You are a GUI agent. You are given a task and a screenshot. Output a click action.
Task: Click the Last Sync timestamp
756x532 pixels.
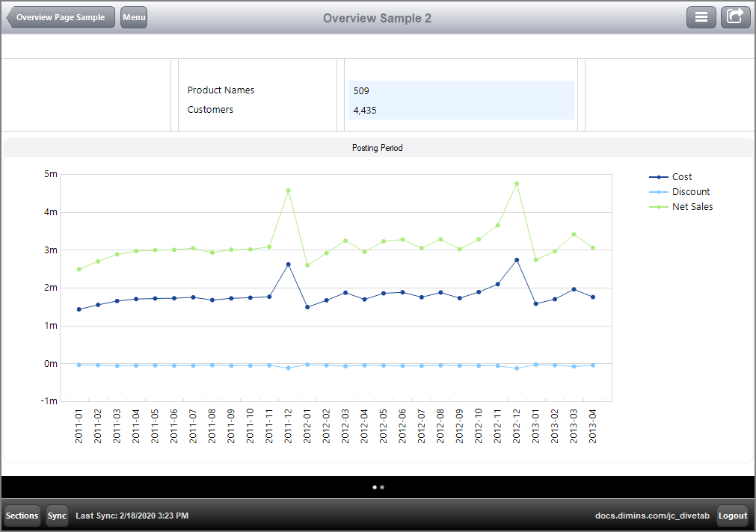(x=132, y=516)
